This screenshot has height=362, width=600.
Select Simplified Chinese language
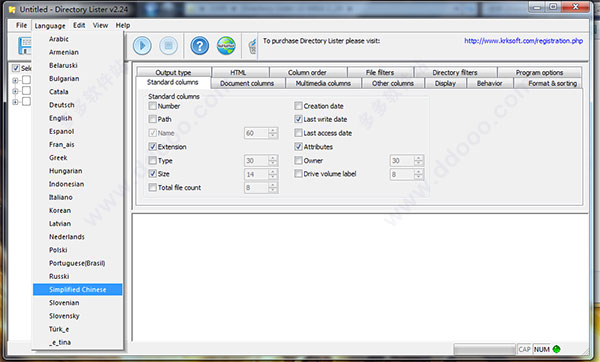coord(78,290)
